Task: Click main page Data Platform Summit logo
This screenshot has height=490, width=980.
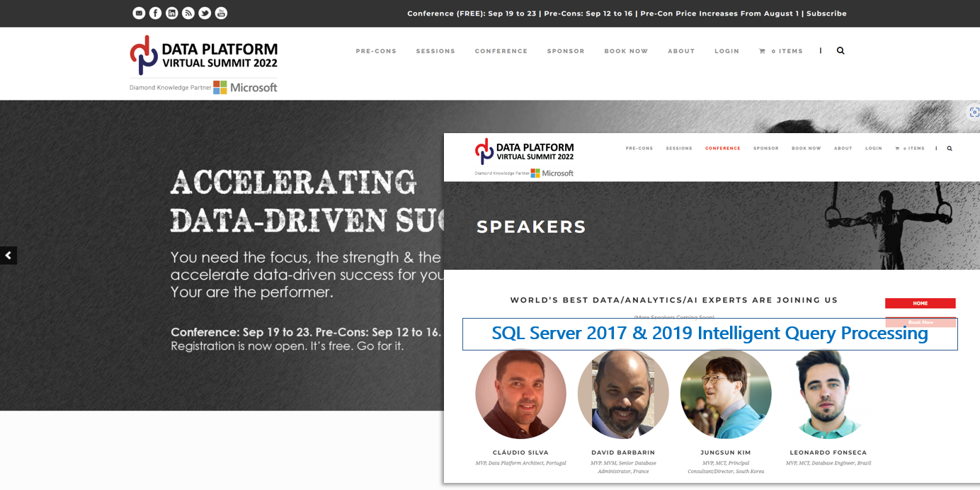Action: pyautogui.click(x=204, y=55)
